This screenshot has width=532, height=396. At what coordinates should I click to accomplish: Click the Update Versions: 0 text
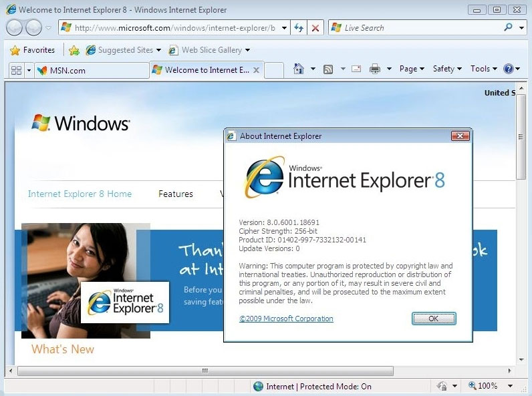[x=269, y=248]
